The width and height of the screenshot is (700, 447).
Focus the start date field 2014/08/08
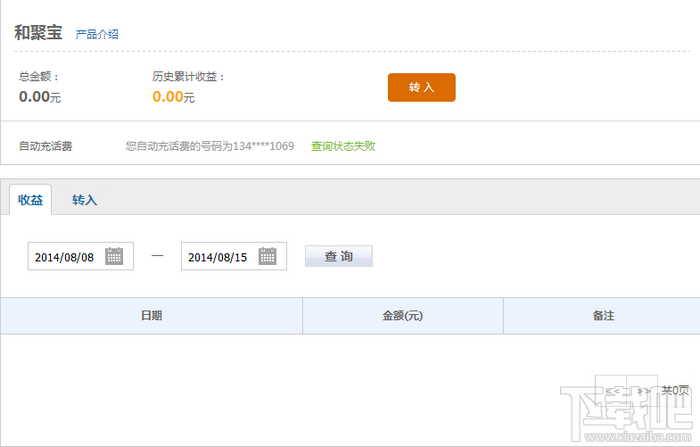tap(80, 256)
